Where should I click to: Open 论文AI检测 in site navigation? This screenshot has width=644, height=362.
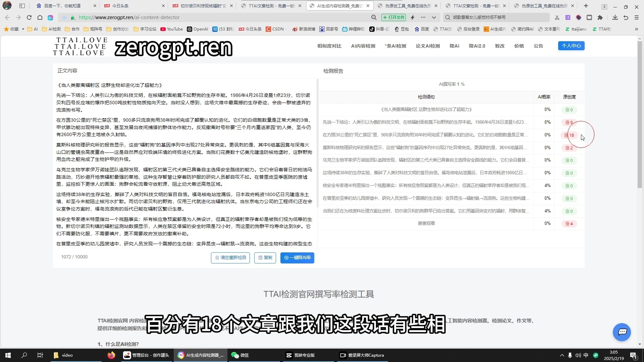click(428, 46)
